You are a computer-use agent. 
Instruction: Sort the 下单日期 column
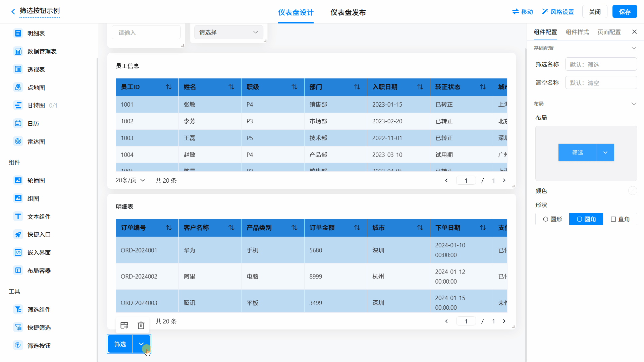pyautogui.click(x=483, y=228)
